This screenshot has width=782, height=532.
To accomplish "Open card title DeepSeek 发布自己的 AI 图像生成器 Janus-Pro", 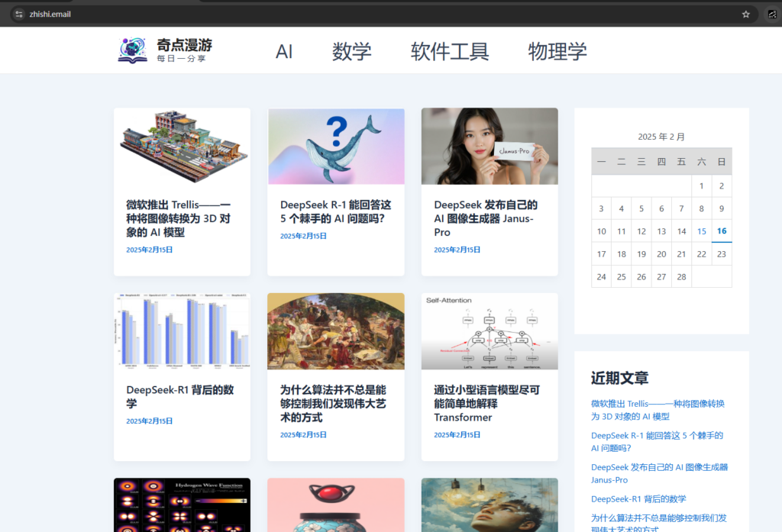I will coord(486,218).
